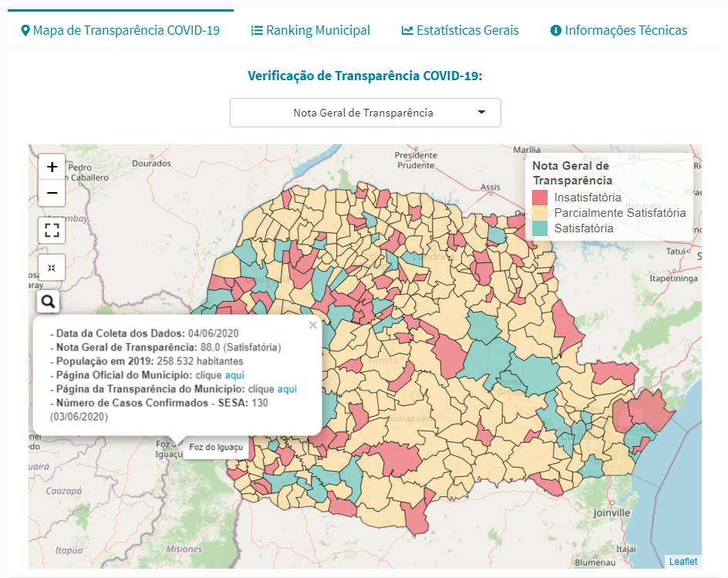Image resolution: width=728 pixels, height=578 pixels.
Task: Open the map search magnifier
Action: [x=48, y=302]
